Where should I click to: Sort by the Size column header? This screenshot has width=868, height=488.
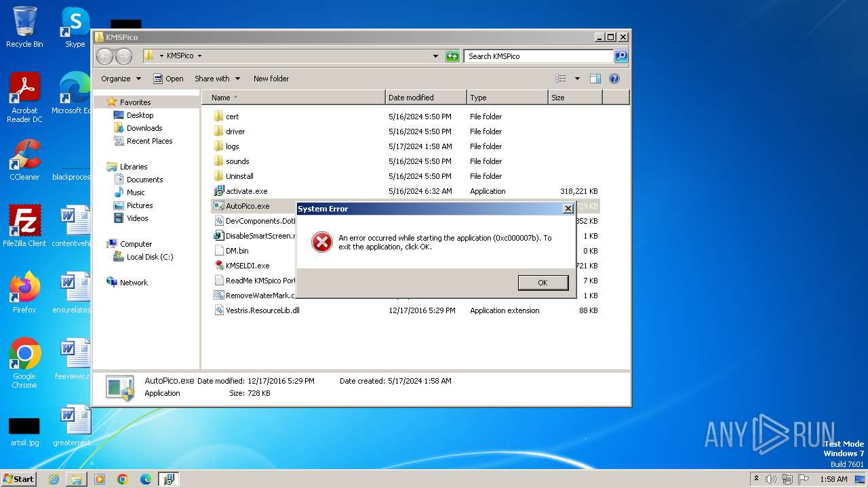[x=575, y=98]
